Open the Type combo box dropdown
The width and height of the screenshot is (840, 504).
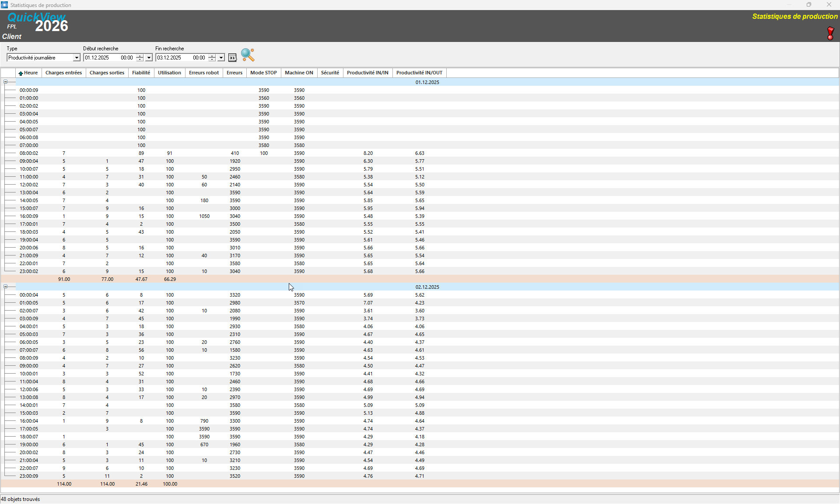point(77,58)
